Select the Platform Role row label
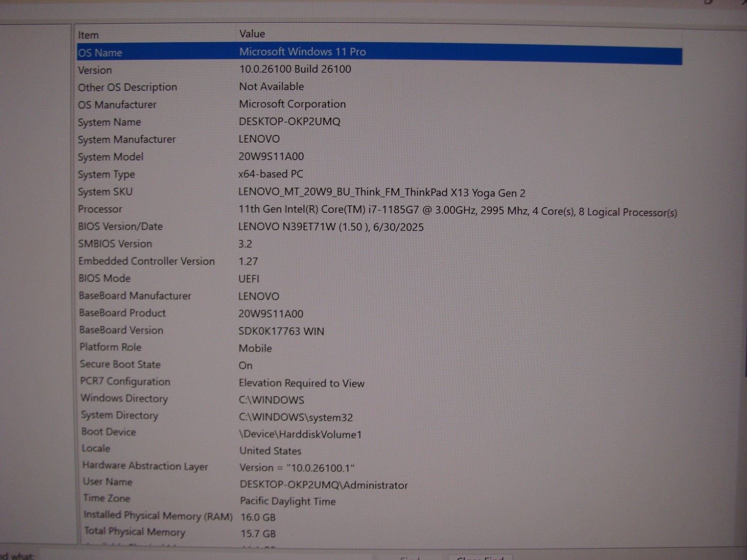 pyautogui.click(x=110, y=347)
